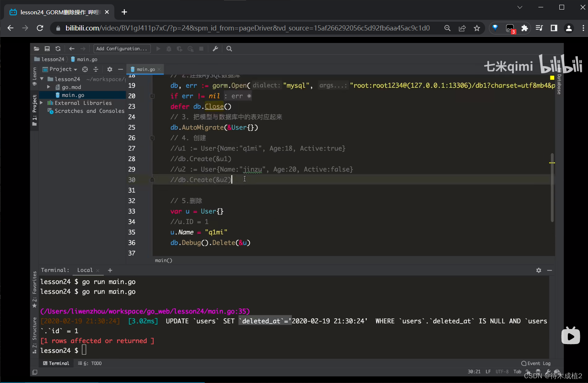This screenshot has width=588, height=383.
Task: Click the IDE synchronize icon
Action: coord(58,48)
